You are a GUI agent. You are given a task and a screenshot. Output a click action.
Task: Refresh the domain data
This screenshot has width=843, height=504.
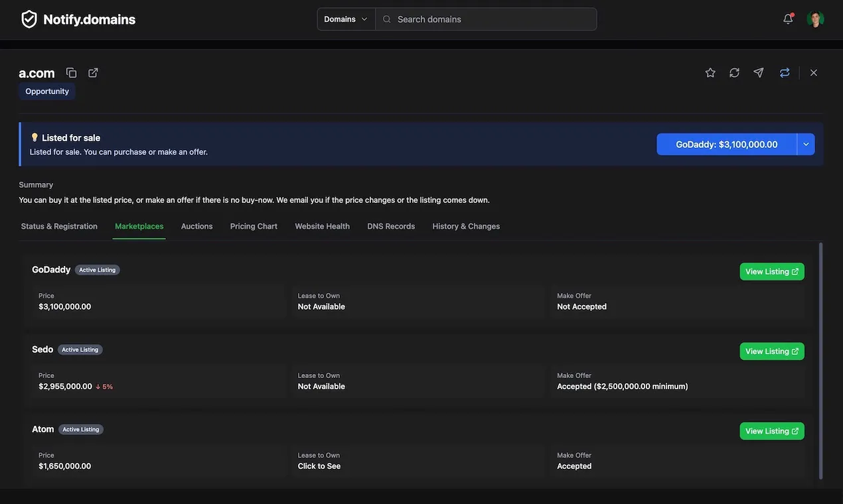[x=734, y=73]
